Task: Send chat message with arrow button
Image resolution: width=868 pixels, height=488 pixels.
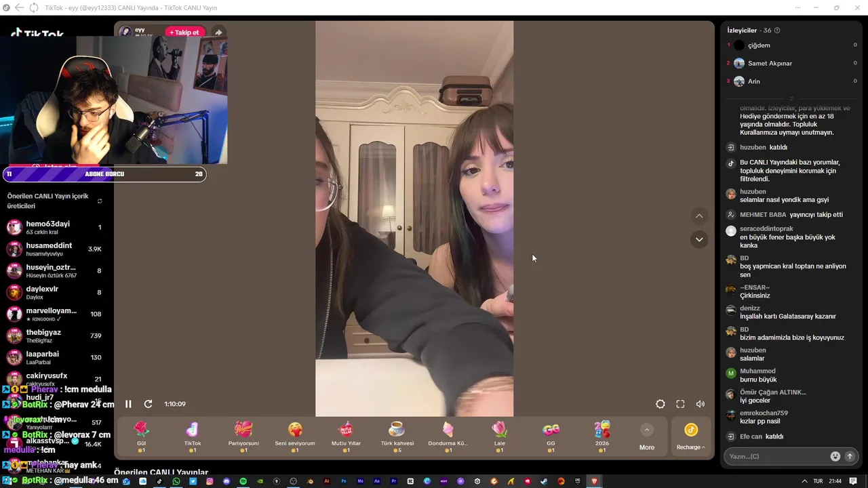Action: tap(850, 456)
